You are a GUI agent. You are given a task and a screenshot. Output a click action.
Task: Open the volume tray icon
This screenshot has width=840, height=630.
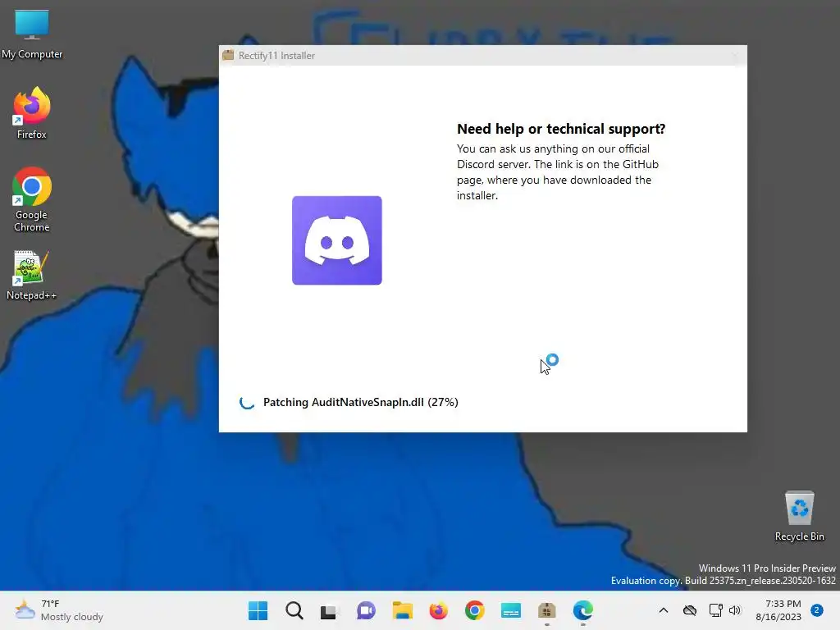coord(735,610)
